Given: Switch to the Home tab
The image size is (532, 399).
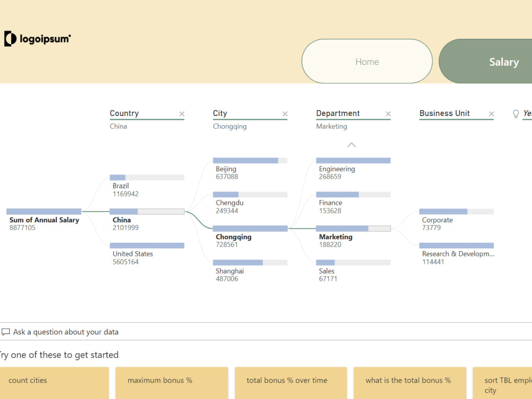Looking at the screenshot, I should pyautogui.click(x=367, y=61).
